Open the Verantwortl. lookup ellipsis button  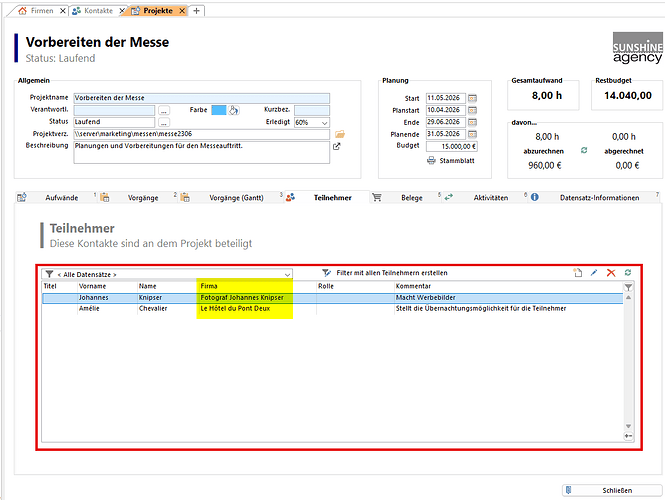(164, 110)
